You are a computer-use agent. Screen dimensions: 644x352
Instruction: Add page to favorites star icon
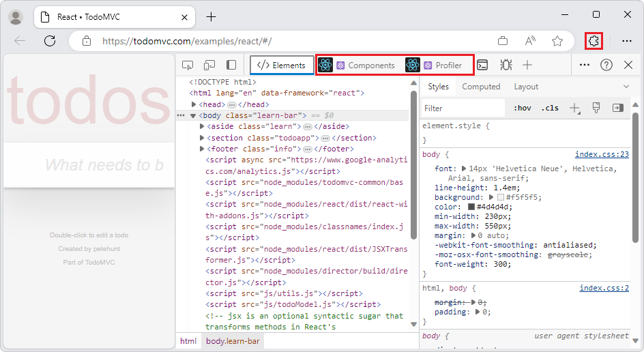557,41
